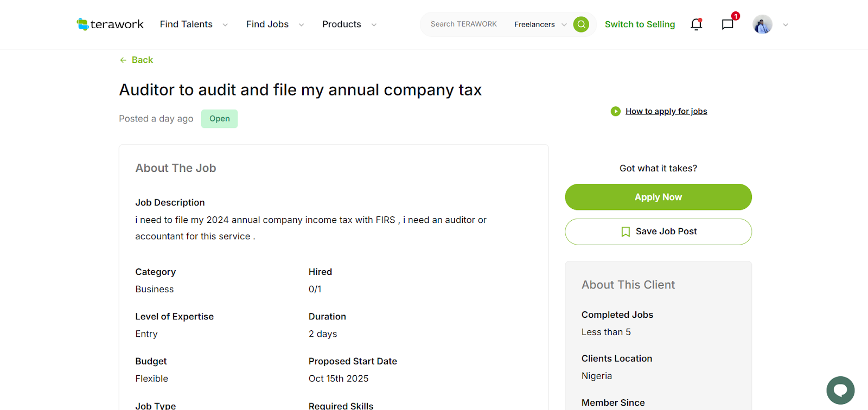Click the user profile avatar
The height and width of the screenshot is (410, 868).
point(762,24)
